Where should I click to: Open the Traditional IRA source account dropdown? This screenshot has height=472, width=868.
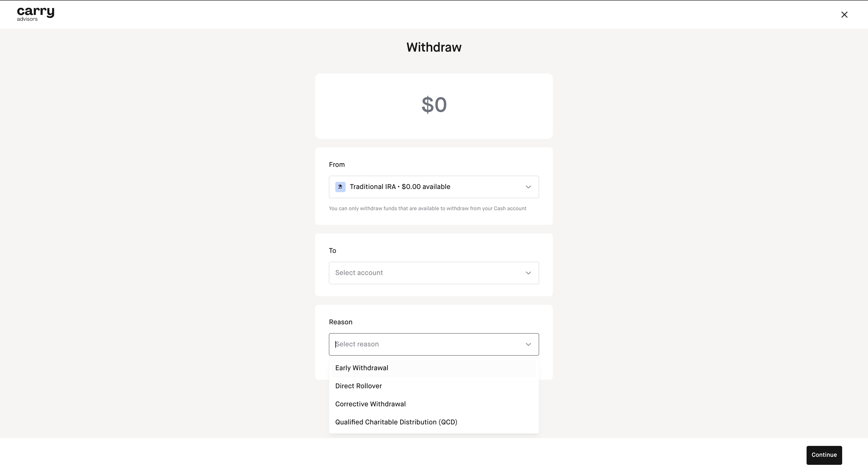[x=433, y=187]
